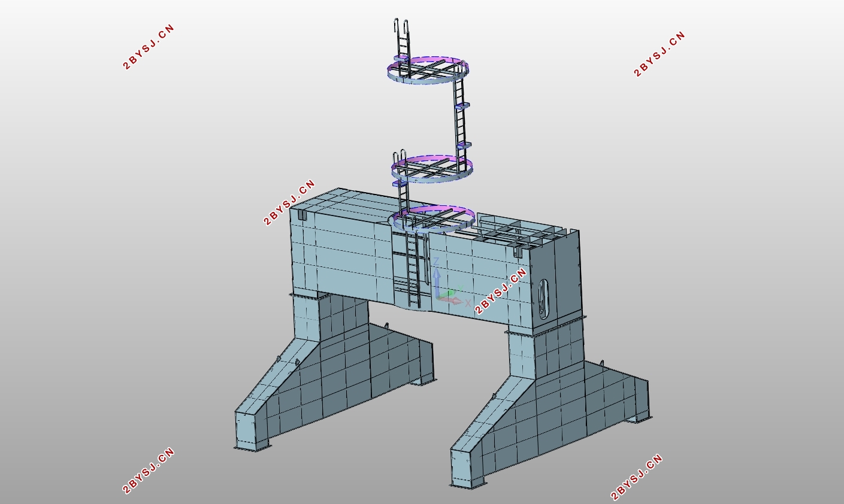Click the green Y axis arrow of the triad
The height and width of the screenshot is (504, 844).
click(x=447, y=293)
